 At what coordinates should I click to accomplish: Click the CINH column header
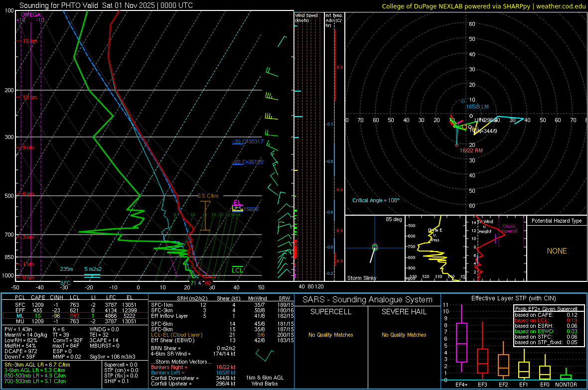click(x=57, y=297)
